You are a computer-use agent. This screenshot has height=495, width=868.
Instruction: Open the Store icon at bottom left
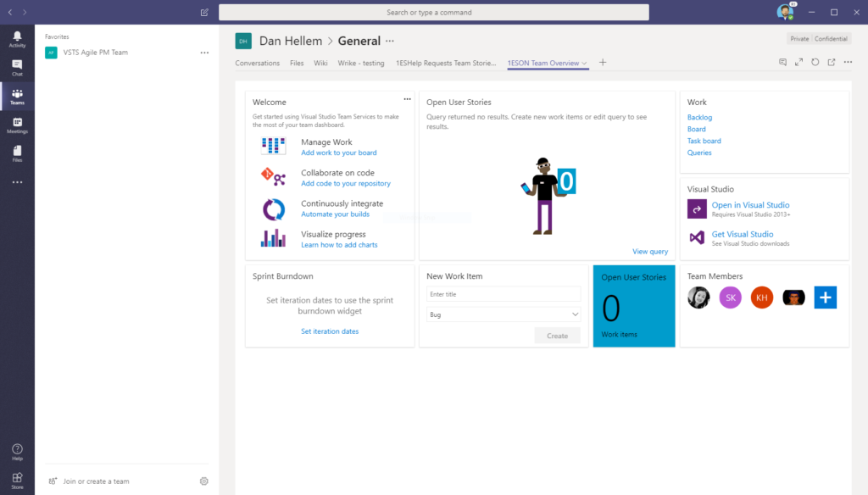click(17, 481)
